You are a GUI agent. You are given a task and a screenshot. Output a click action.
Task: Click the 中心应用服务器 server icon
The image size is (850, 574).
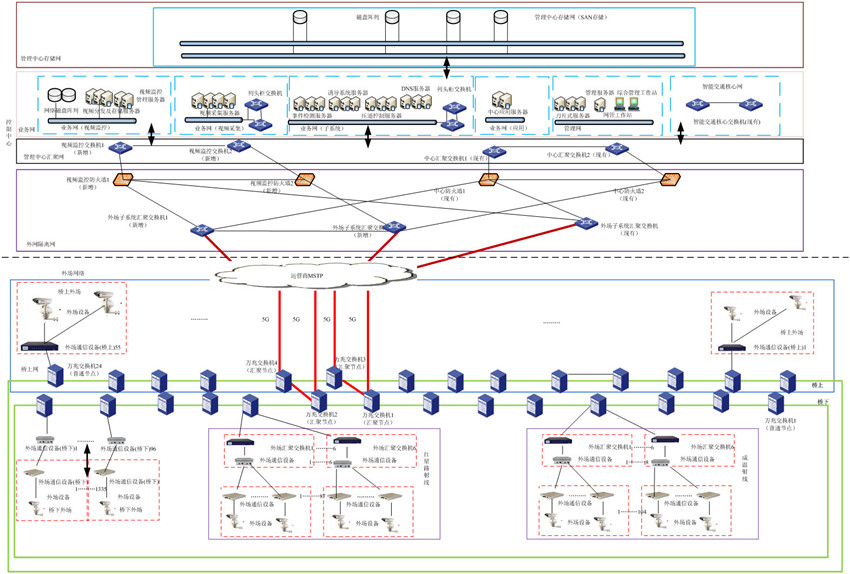[501, 100]
